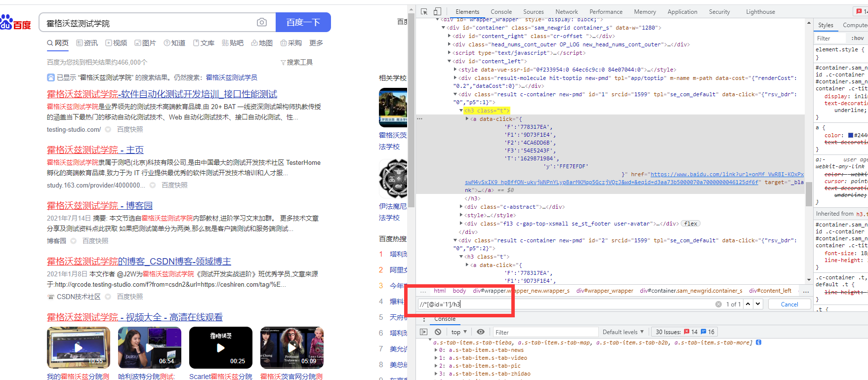Open the top JavaScript context dropdown

459,332
